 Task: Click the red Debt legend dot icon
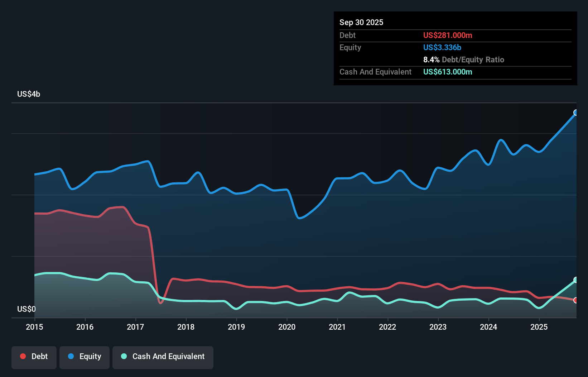[x=23, y=356]
